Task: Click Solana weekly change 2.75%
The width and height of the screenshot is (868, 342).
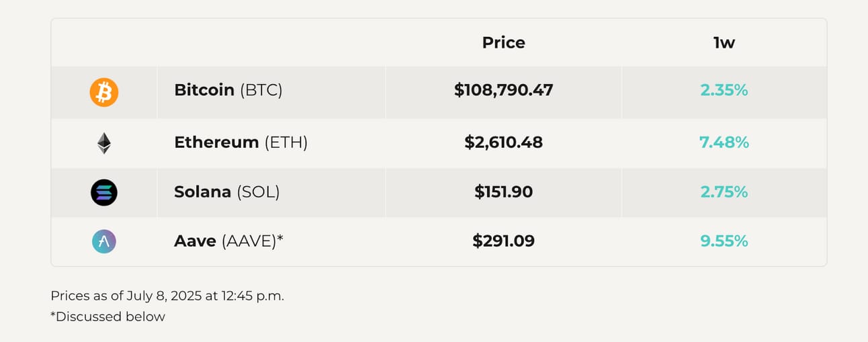Action: click(724, 191)
